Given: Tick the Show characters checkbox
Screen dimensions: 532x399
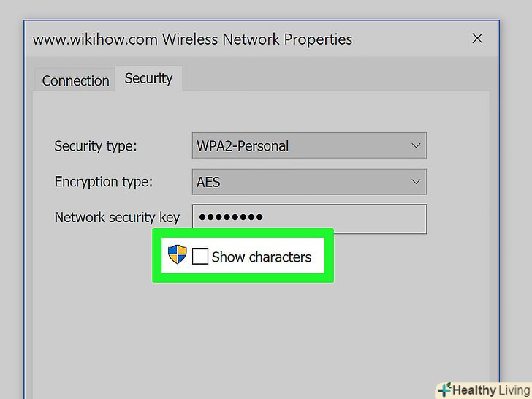Looking at the screenshot, I should 199,256.
